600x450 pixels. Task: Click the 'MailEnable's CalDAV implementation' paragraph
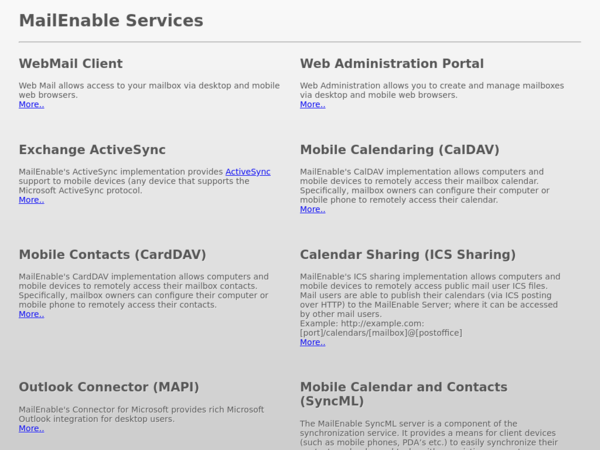point(425,186)
